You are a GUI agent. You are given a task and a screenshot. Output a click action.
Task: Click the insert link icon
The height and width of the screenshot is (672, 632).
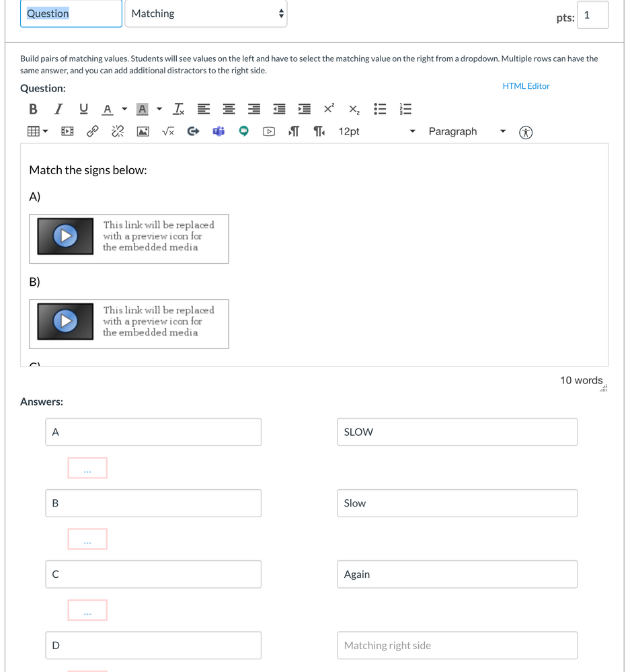click(93, 132)
